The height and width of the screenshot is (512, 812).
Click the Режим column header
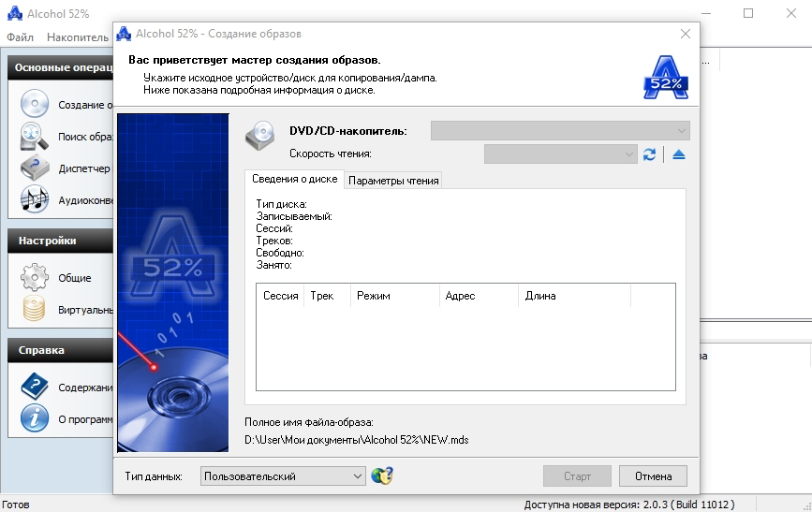395,296
